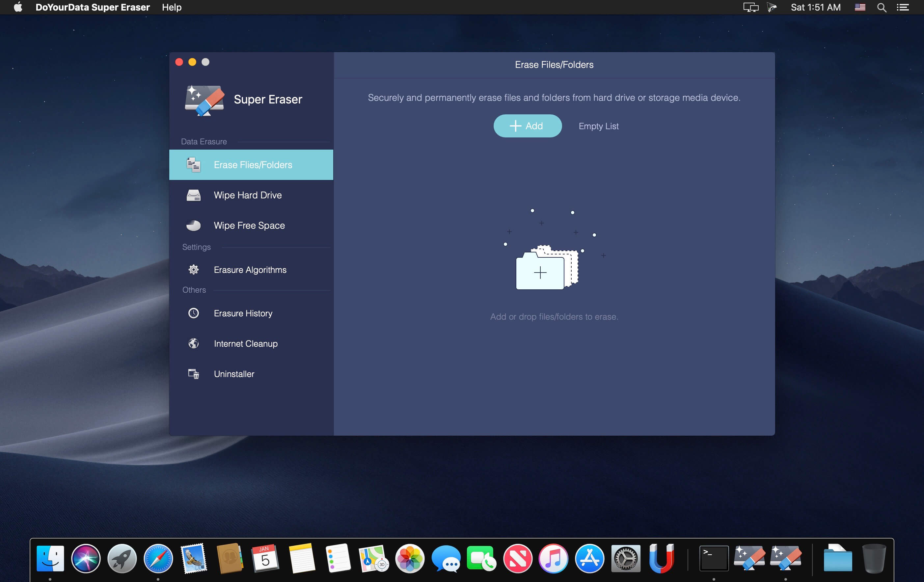Viewport: 924px width, 582px height.
Task: Click Empty List
Action: coord(598,126)
